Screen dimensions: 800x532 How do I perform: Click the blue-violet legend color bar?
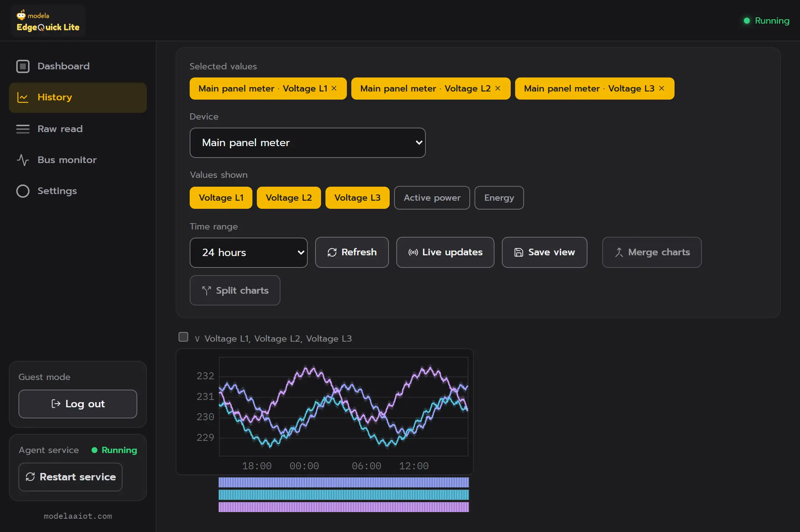[x=344, y=482]
